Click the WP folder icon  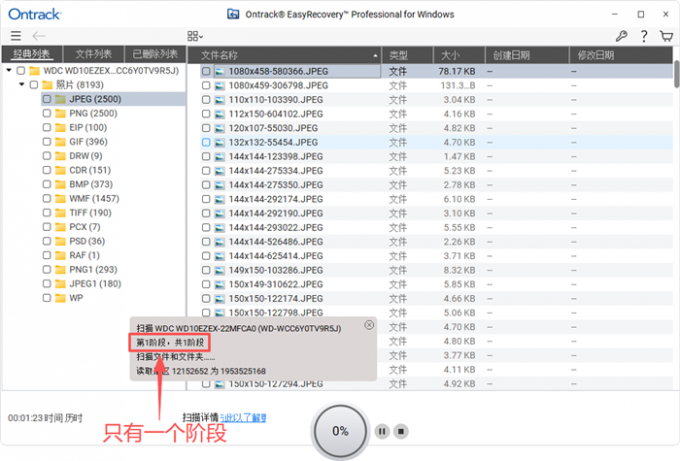click(61, 298)
